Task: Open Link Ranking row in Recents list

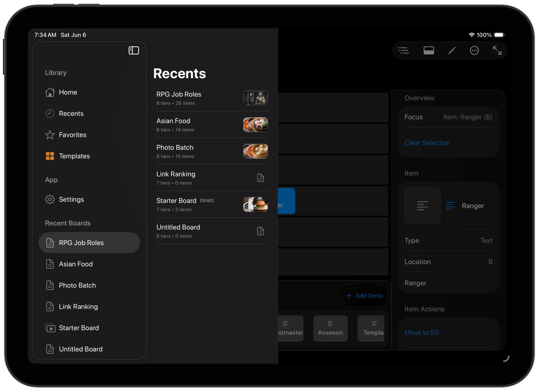Action: (212, 178)
